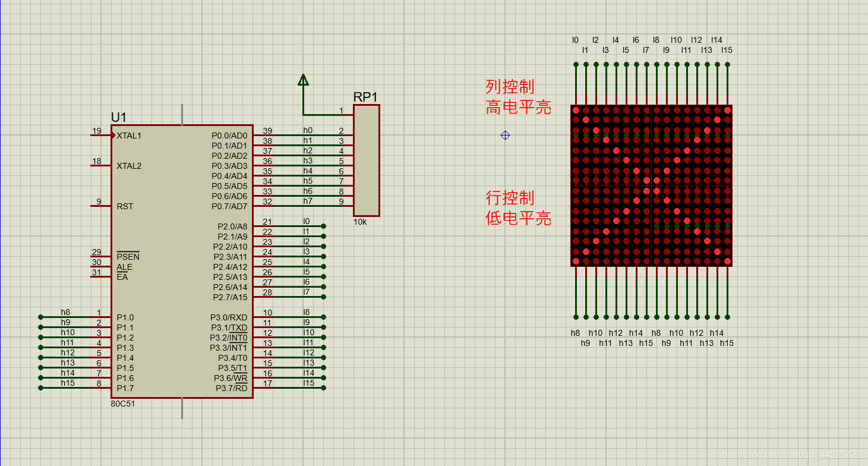The width and height of the screenshot is (868, 466).
Task: Click the h12 net label beside P1.4
Action: pos(68,352)
